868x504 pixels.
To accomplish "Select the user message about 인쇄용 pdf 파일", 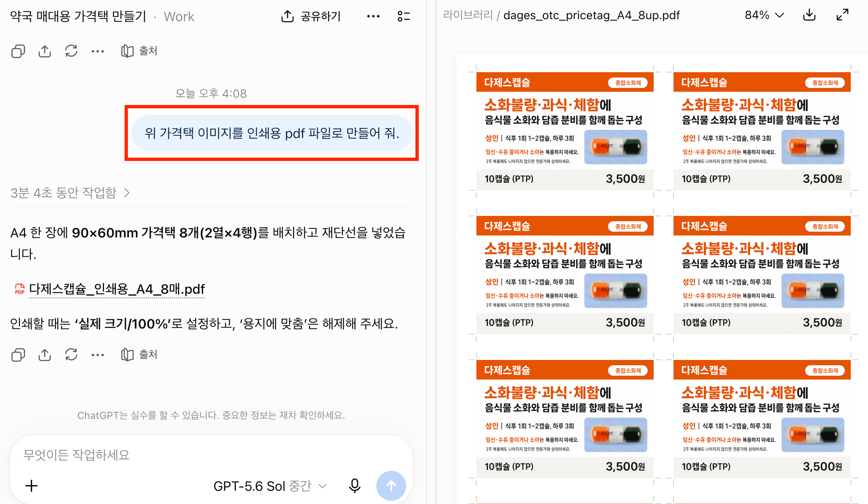I will pyautogui.click(x=272, y=133).
